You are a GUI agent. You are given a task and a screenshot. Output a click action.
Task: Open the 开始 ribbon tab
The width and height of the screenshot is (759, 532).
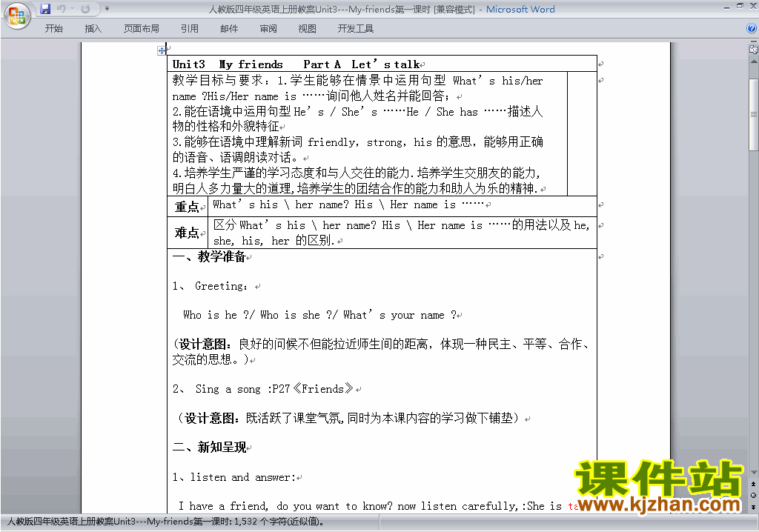[x=53, y=29]
